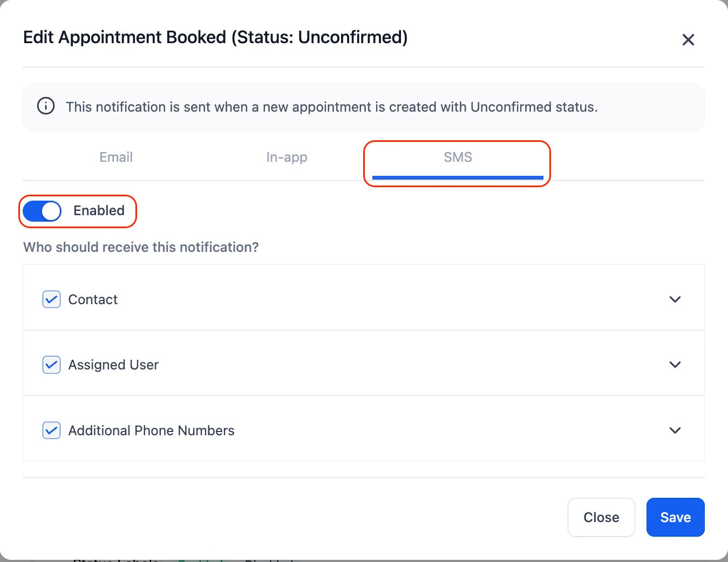This screenshot has height=562, width=728.
Task: Click the 'Who should receive this notification?' heading
Action: (x=141, y=247)
